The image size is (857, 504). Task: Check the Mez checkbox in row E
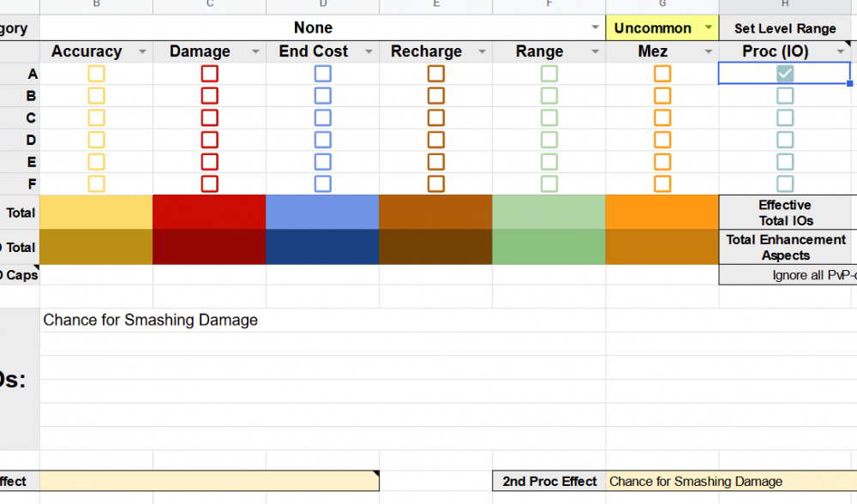[x=662, y=161]
